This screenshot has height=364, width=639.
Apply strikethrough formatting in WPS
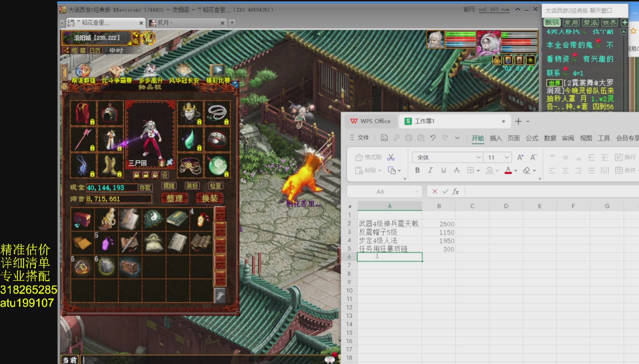[456, 170]
